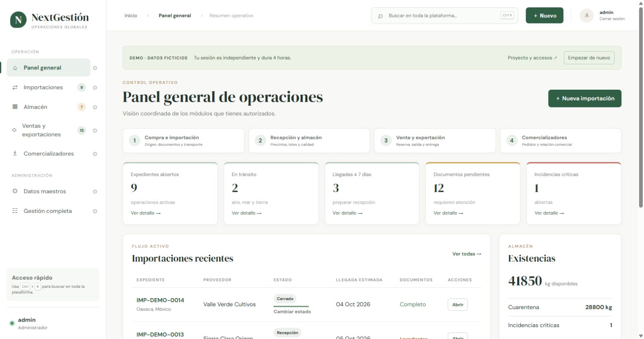This screenshot has width=644, height=339.
Task: Open Comercializadores from the sidebar
Action: coord(48,153)
